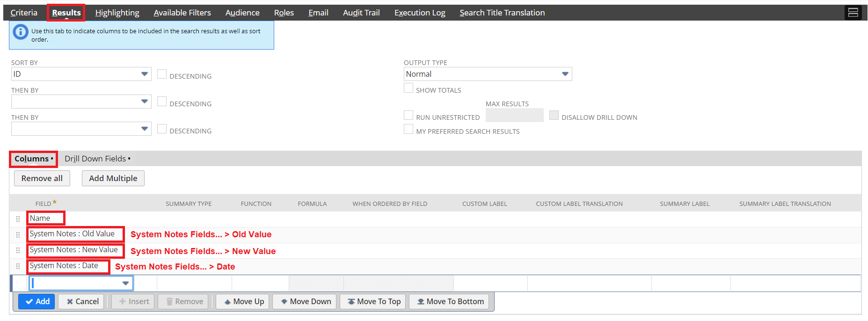
Task: Select the System Notes : New Value row
Action: tap(435, 251)
